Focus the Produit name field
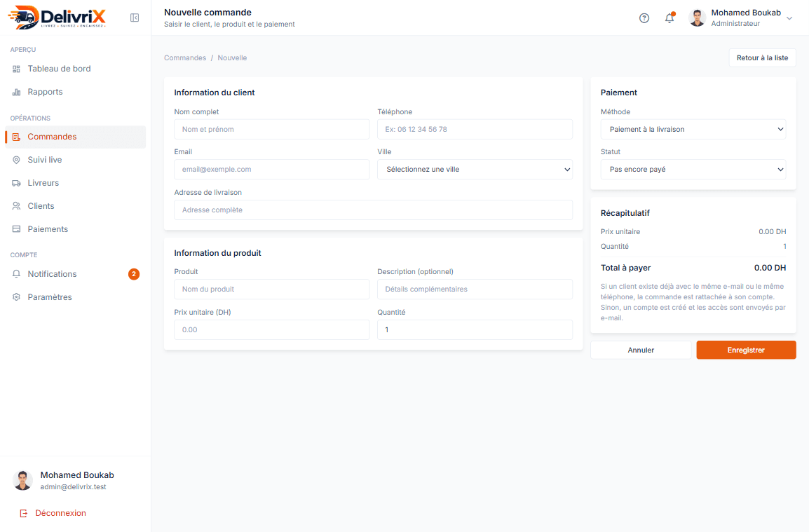The image size is (809, 532). (x=272, y=289)
